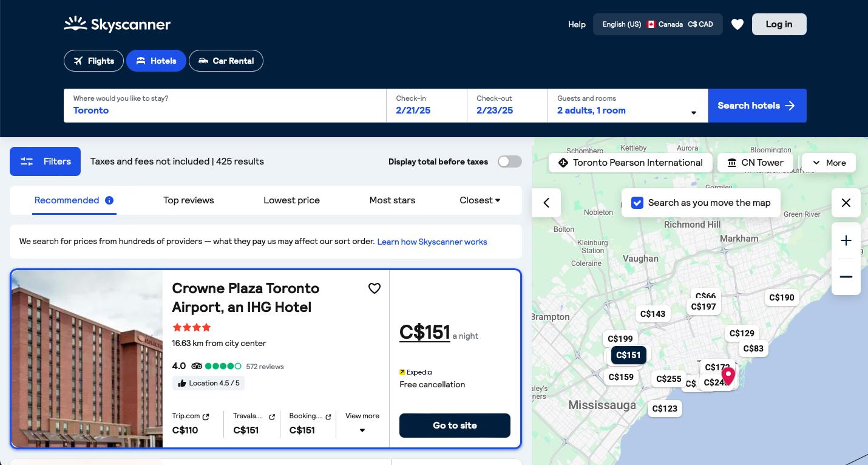
Task: Open the Guests and rooms selector
Action: pos(628,106)
